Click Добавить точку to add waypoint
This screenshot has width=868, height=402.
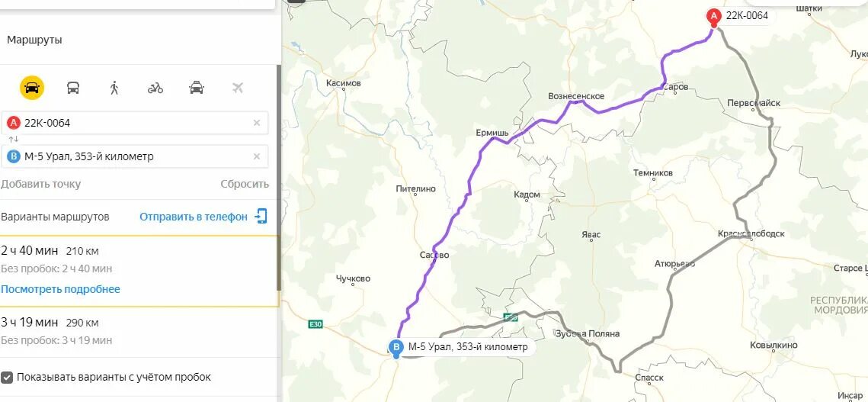40,184
